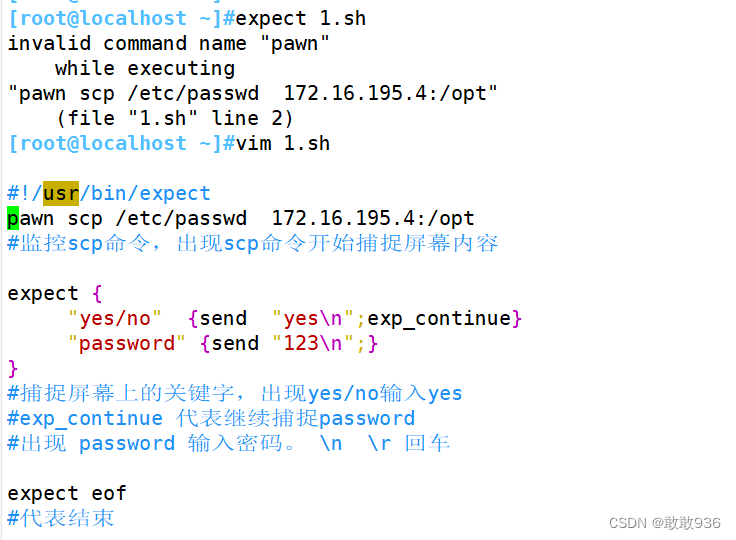The width and height of the screenshot is (736, 540).
Task: Click the opening brace after expect
Action: click(x=97, y=294)
